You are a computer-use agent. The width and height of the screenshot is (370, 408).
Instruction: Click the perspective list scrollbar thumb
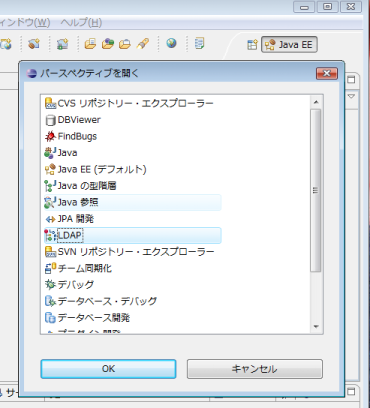point(316,190)
